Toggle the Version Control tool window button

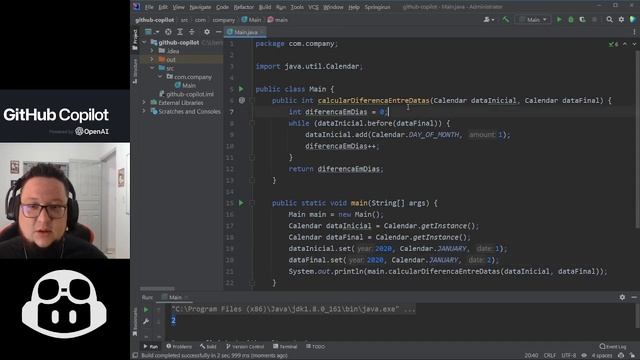(x=245, y=347)
